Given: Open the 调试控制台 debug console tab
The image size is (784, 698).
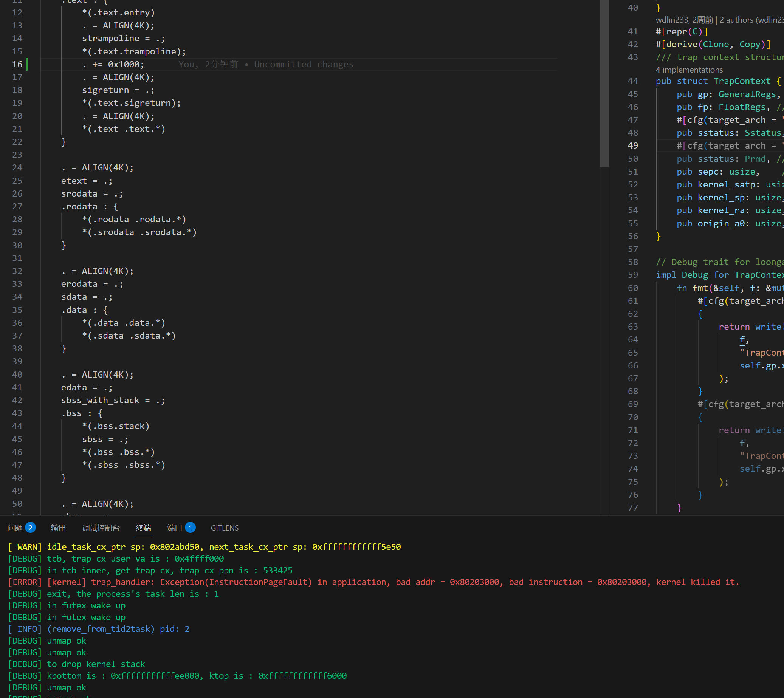Looking at the screenshot, I should 101,528.
